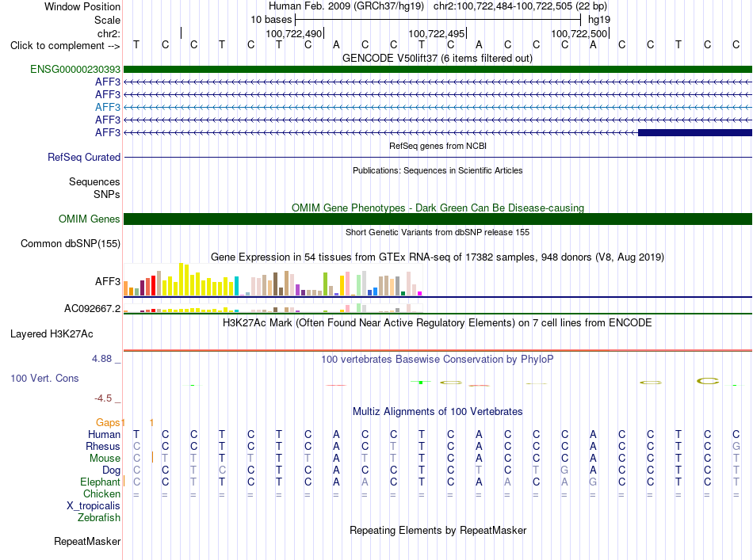Open the Common dbSNP(155) track label

[70, 243]
